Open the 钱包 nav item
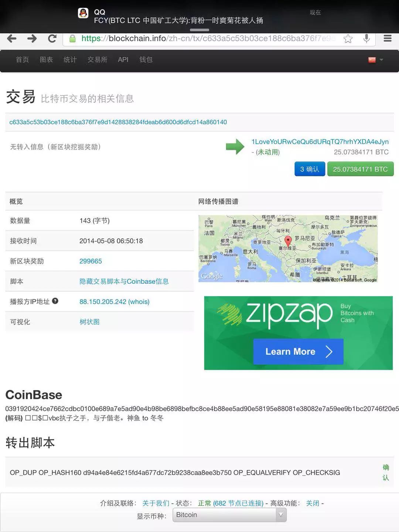The image size is (399, 532). pos(146,59)
